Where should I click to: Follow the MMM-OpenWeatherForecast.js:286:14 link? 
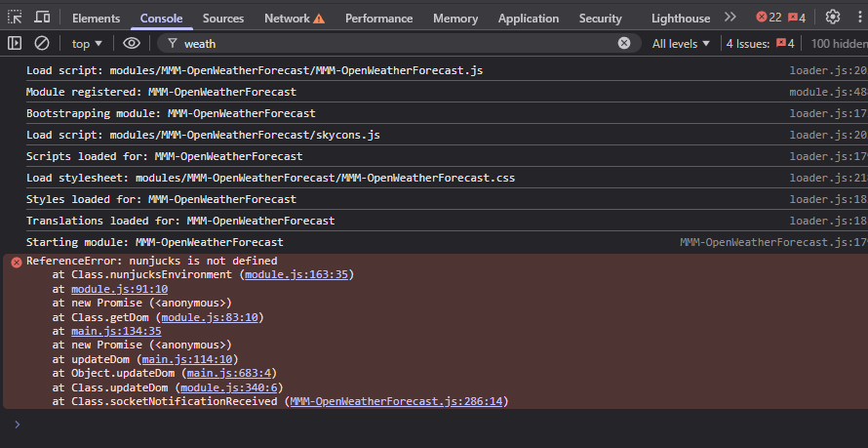point(396,401)
